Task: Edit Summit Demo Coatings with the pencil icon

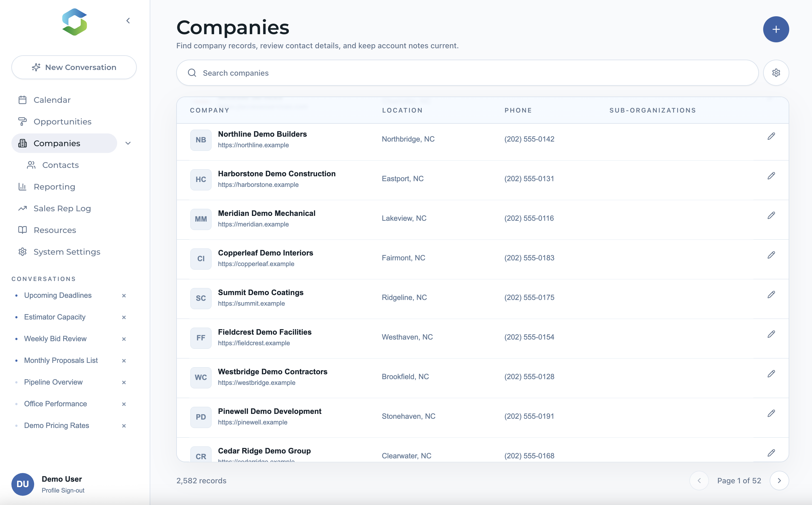Action: [771, 295]
